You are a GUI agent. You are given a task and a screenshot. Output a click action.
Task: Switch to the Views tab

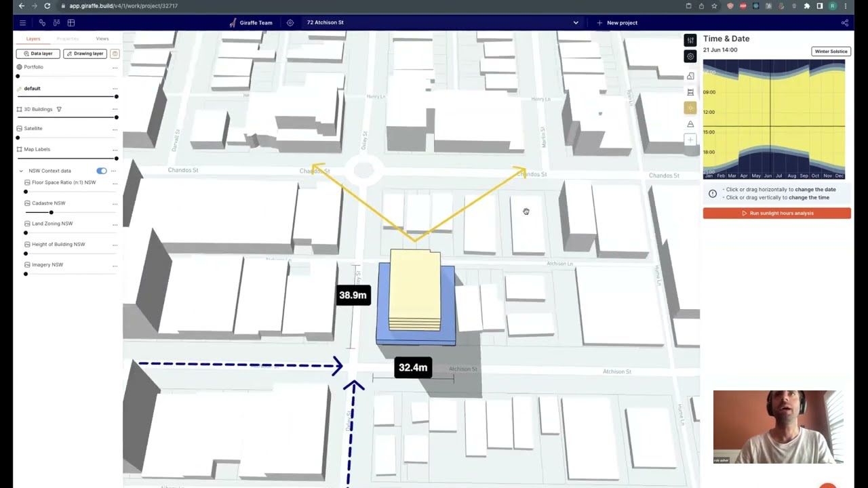point(102,39)
